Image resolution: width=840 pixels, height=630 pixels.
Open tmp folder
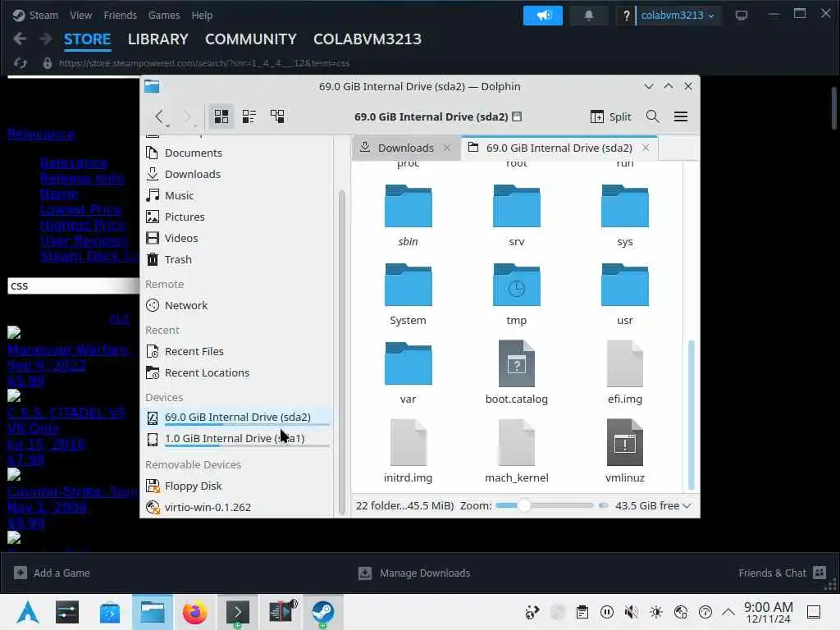517,294
